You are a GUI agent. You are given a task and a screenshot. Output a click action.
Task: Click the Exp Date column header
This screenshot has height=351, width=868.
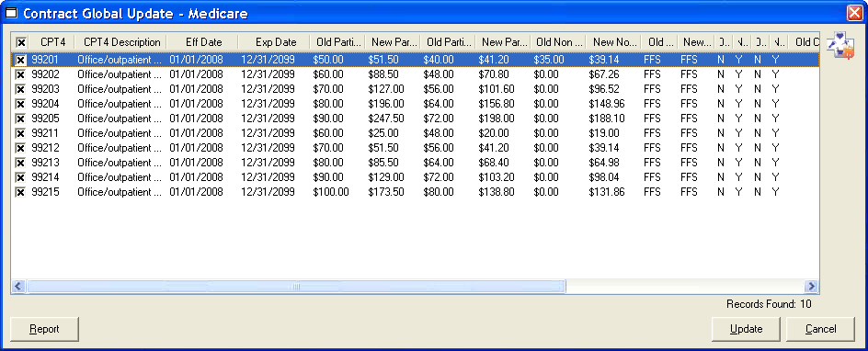275,42
